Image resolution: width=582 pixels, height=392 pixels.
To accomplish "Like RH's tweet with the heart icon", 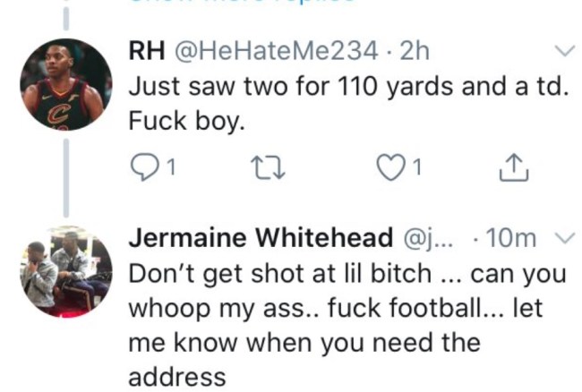I will point(389,166).
